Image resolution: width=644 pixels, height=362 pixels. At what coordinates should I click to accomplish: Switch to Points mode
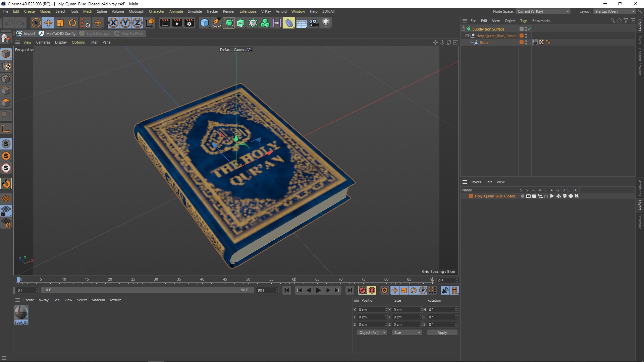[6, 79]
